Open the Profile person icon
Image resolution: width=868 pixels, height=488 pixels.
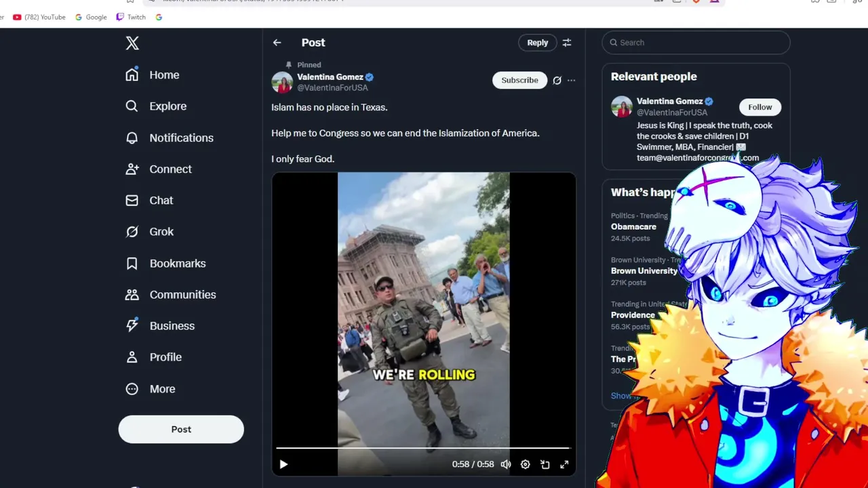132,357
